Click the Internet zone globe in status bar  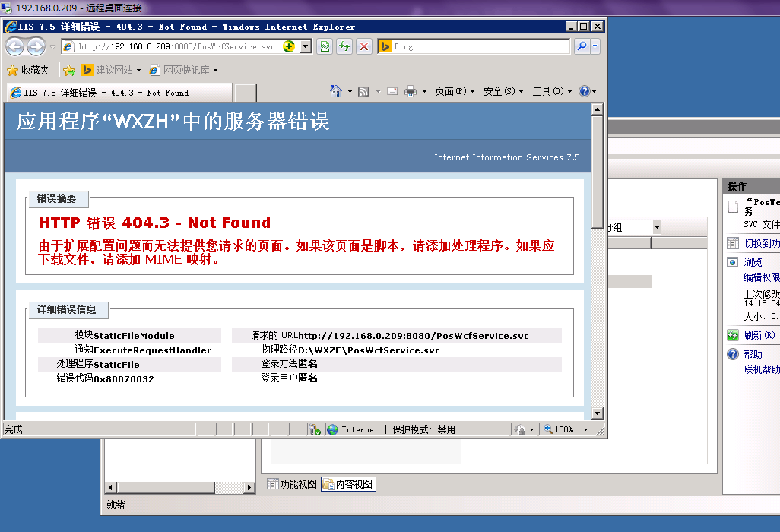(332, 429)
